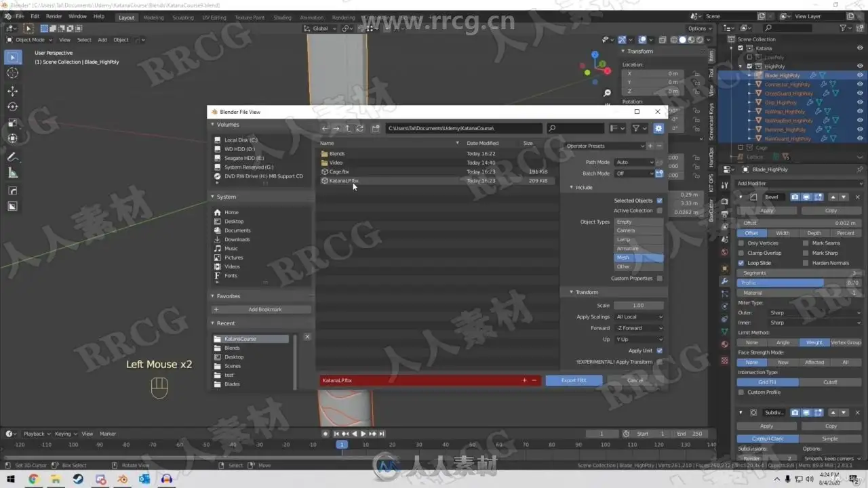The image size is (868, 488).
Task: Select the Measure tool
Action: pyautogui.click(x=13, y=174)
